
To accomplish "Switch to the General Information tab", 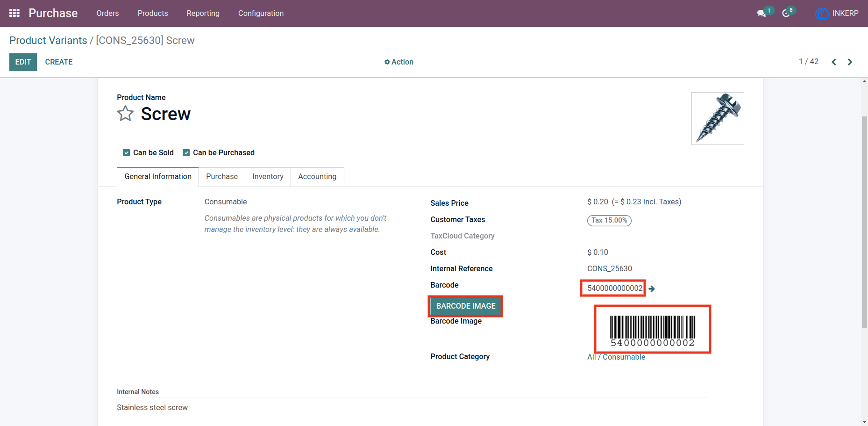I will point(158,177).
